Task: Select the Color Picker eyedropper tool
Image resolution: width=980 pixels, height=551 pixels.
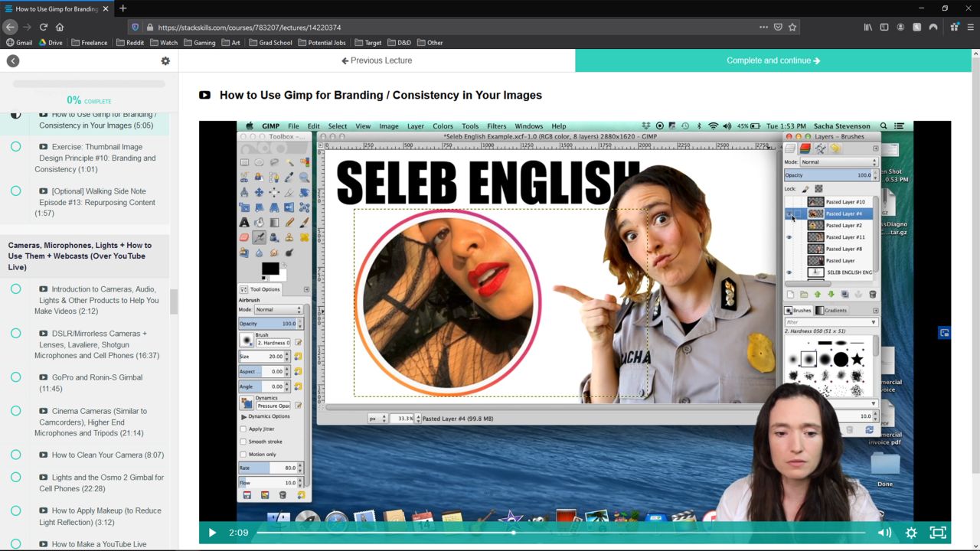Action: tap(289, 177)
